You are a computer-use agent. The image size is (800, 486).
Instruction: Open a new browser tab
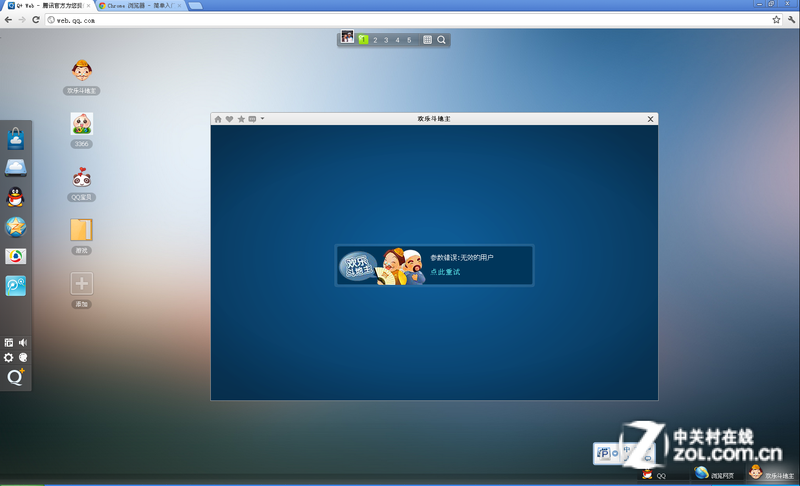click(195, 6)
